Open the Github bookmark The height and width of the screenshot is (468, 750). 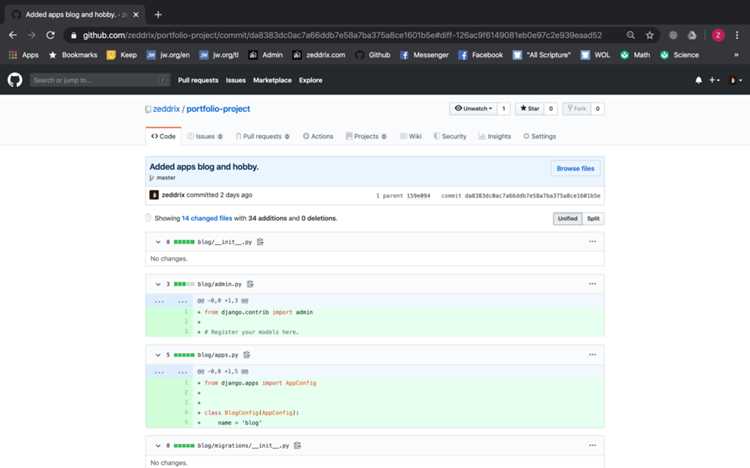[x=373, y=55]
